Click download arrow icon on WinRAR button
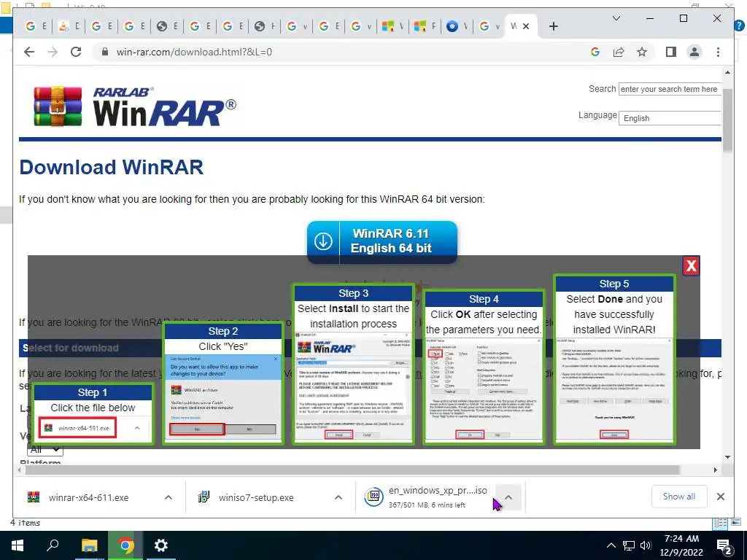This screenshot has height=560, width=747. 323,241
